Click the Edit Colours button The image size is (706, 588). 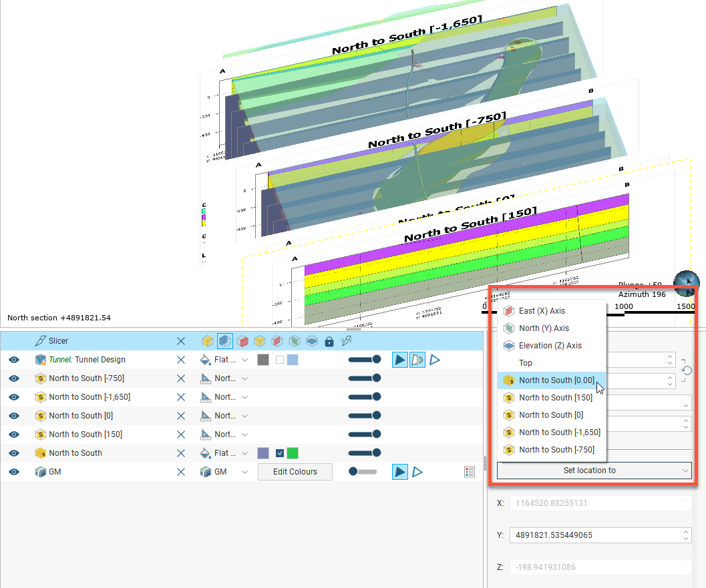295,472
